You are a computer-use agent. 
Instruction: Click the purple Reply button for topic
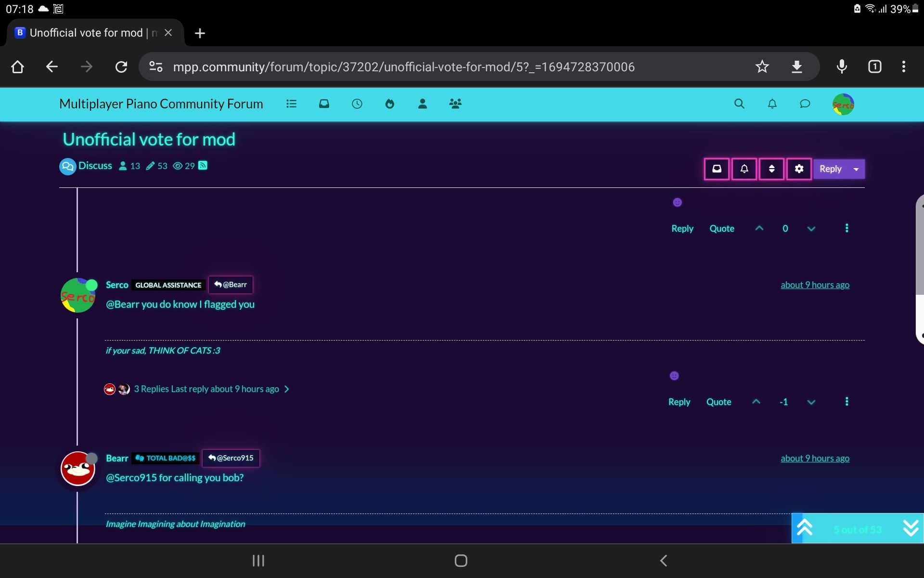pyautogui.click(x=830, y=169)
